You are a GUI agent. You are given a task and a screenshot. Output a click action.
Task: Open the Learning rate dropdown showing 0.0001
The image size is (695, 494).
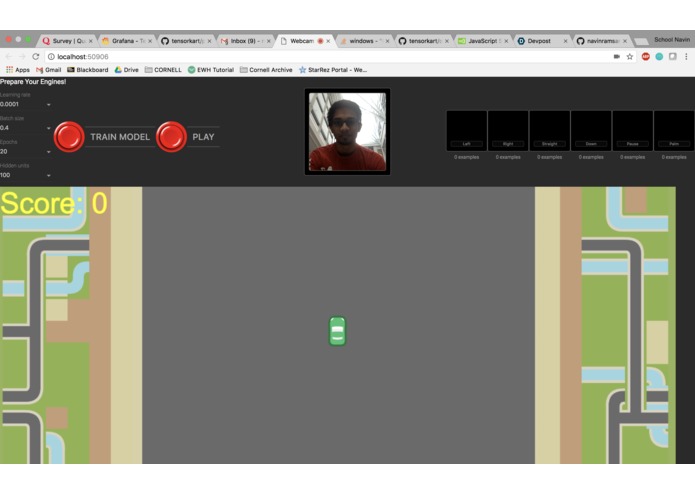[x=26, y=105]
